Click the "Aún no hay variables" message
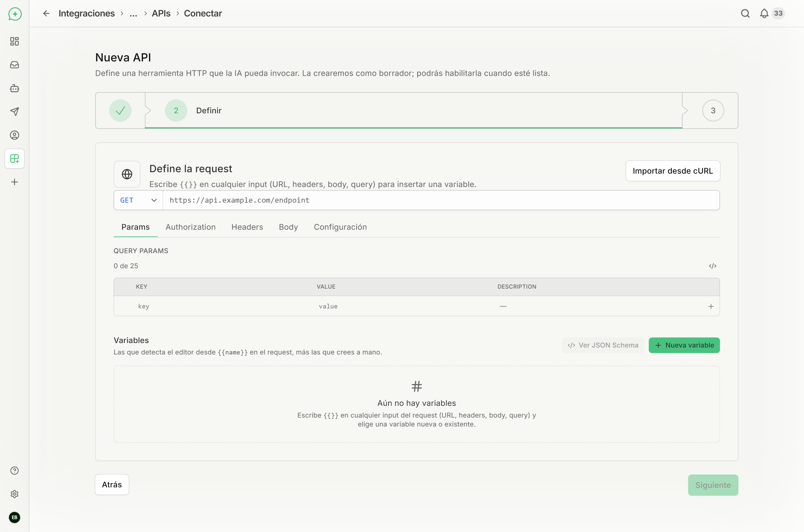 click(417, 403)
